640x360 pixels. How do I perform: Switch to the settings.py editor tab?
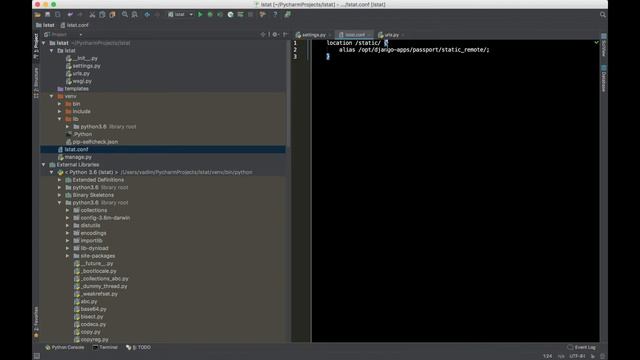click(313, 35)
